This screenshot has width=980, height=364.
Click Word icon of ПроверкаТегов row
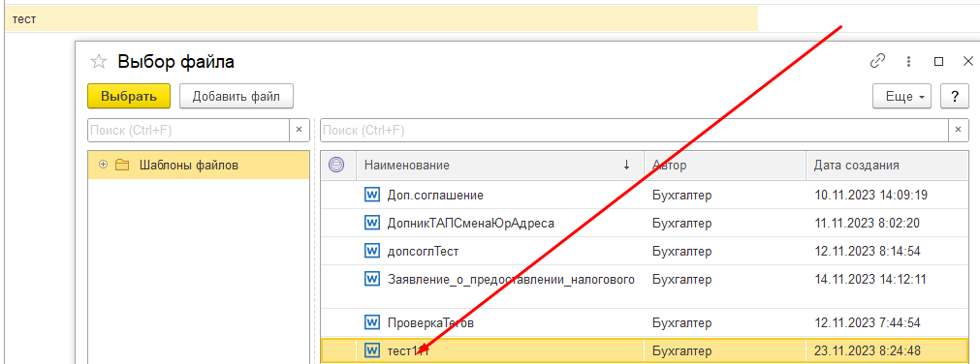point(372,322)
